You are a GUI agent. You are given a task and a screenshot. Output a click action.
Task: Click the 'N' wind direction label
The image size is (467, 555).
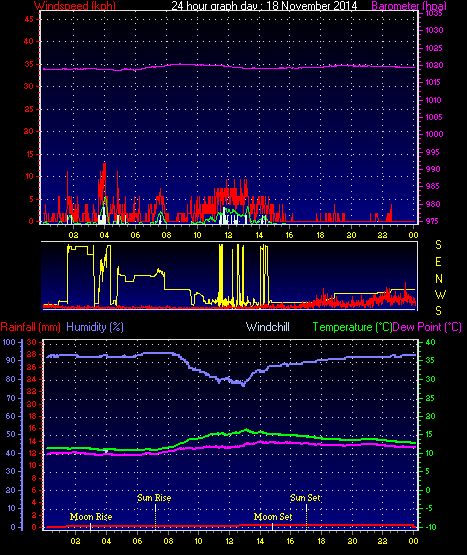click(439, 279)
